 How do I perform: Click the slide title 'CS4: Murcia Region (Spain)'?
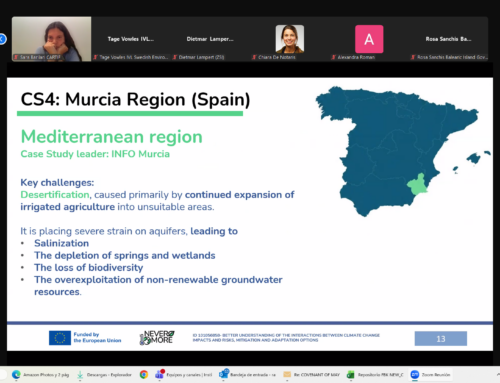(135, 99)
